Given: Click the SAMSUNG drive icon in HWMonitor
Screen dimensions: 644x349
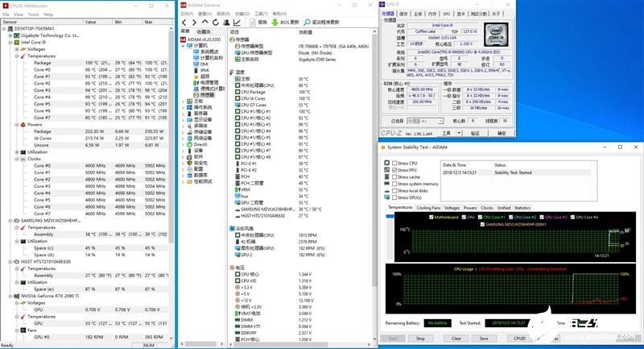Looking at the screenshot, I should (17, 221).
